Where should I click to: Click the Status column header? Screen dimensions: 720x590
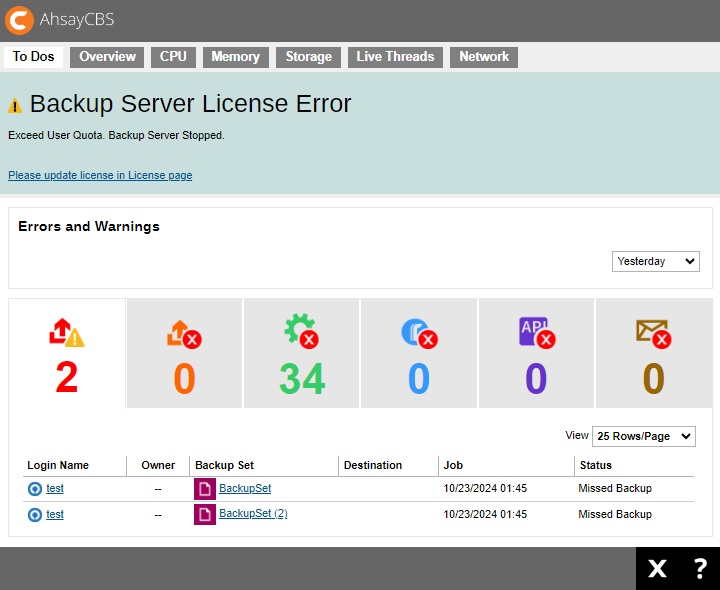[x=596, y=465]
